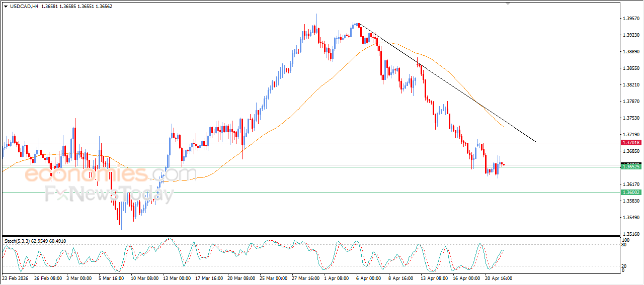Click the Stoch(5,3,3) indicator label
The width and height of the screenshot is (644, 285).
[20, 241]
